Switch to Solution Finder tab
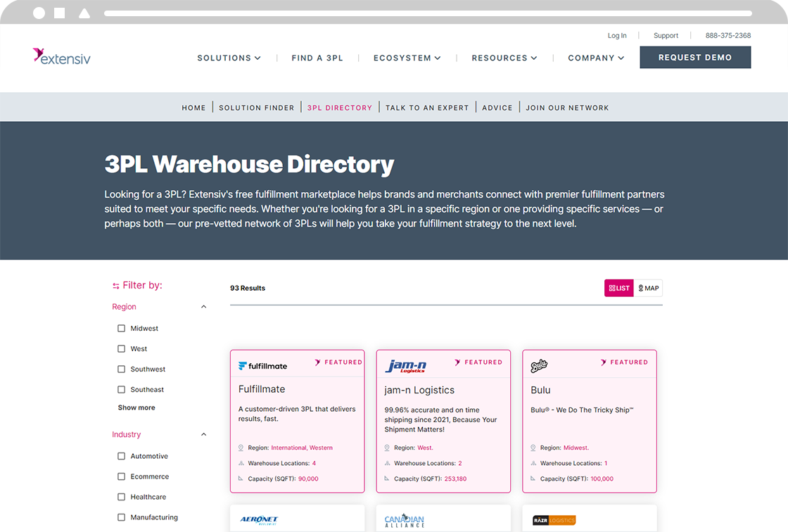This screenshot has height=532, width=788. pos(256,108)
